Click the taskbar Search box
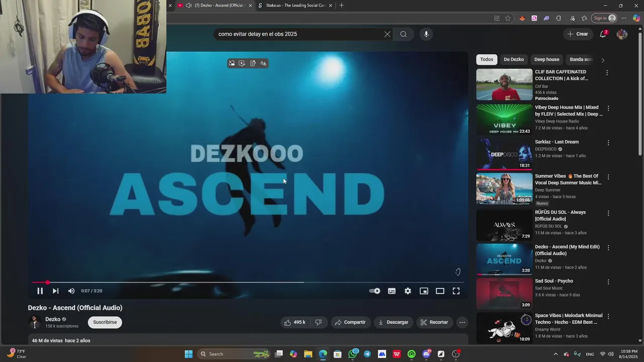644x362 pixels. 234,354
